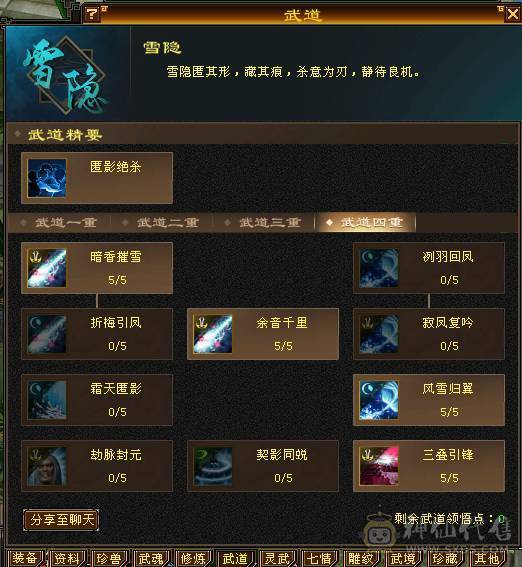The image size is (522, 567).
Task: Select the 翎羽回凤 skill icon
Action: (379, 268)
